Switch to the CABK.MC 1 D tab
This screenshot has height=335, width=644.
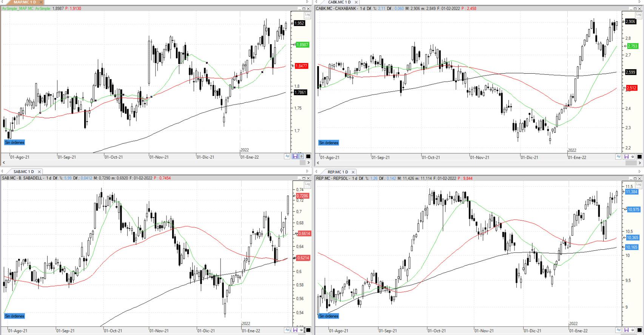[339, 2]
